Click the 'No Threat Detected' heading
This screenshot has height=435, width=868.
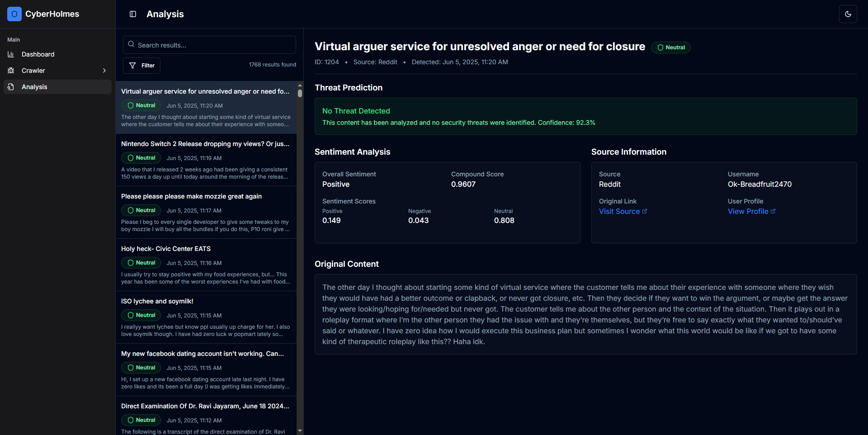click(356, 111)
